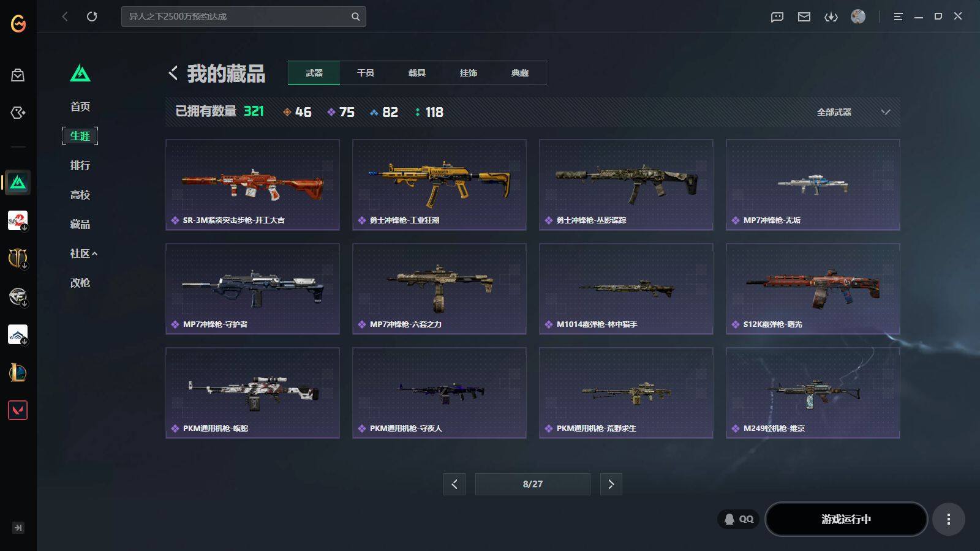Open the M249轻机枪-维京 weapon card
Image resolution: width=980 pixels, height=551 pixels.
pyautogui.click(x=813, y=393)
